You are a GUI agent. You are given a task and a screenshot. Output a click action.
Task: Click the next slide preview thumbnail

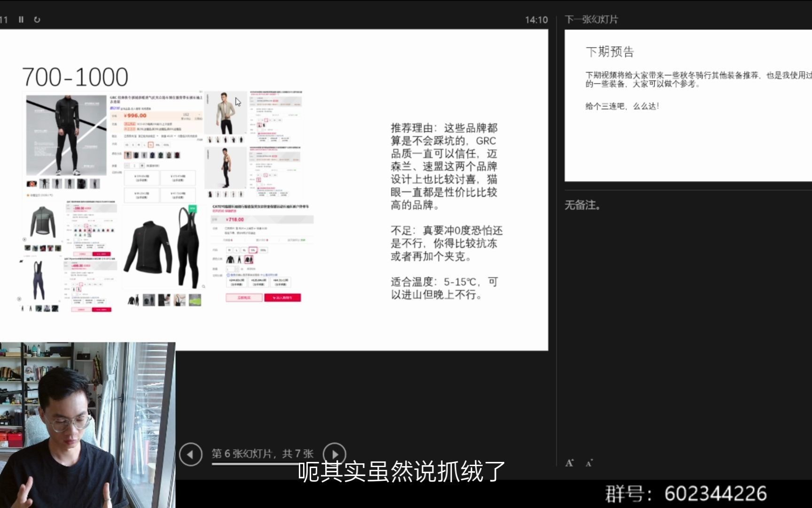(688, 105)
